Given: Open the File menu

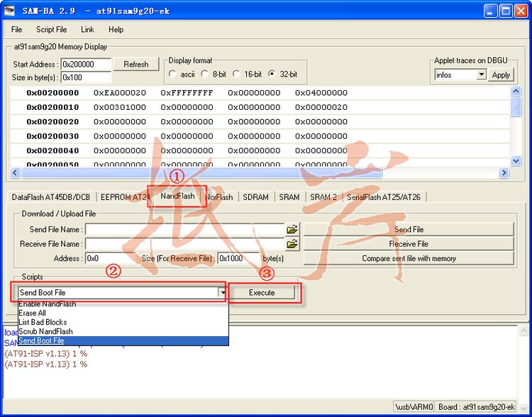Looking at the screenshot, I should click(x=16, y=30).
